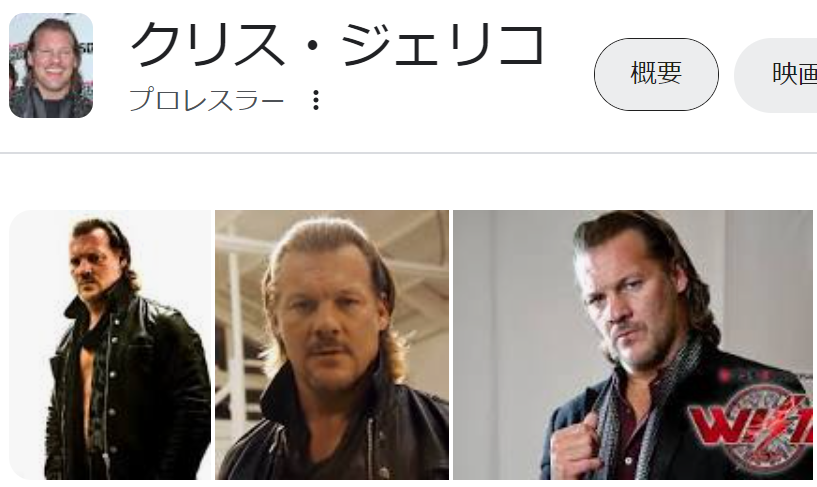Select the 概要 tab
The width and height of the screenshot is (817, 487).
pyautogui.click(x=656, y=74)
